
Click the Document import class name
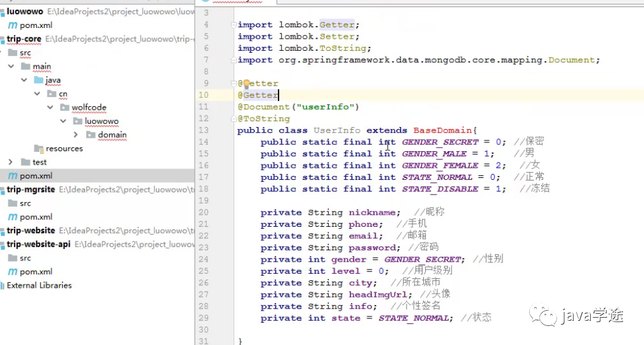click(x=572, y=60)
